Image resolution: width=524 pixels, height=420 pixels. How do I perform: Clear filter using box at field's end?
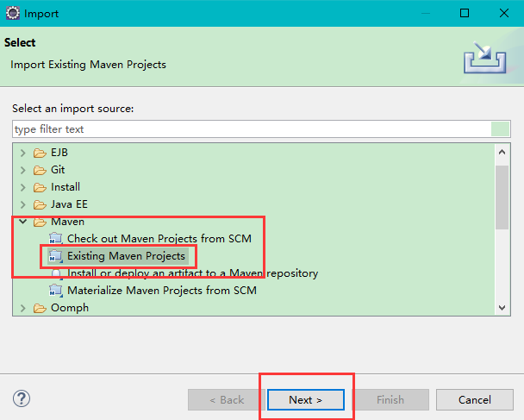coord(500,129)
